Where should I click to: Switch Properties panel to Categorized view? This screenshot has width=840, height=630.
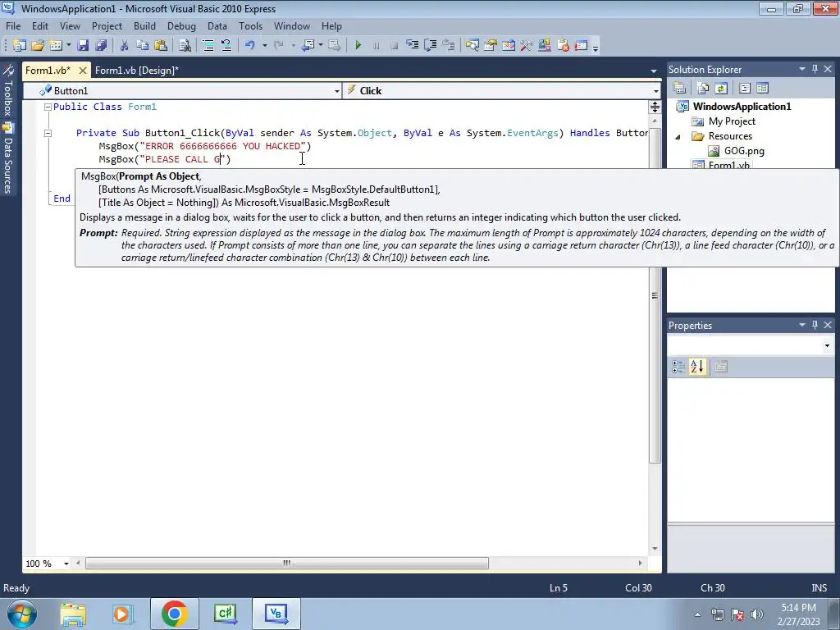(x=678, y=367)
